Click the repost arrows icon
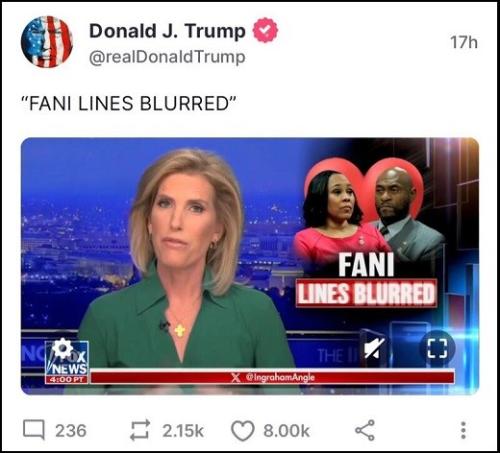The image size is (500, 453). [x=140, y=430]
